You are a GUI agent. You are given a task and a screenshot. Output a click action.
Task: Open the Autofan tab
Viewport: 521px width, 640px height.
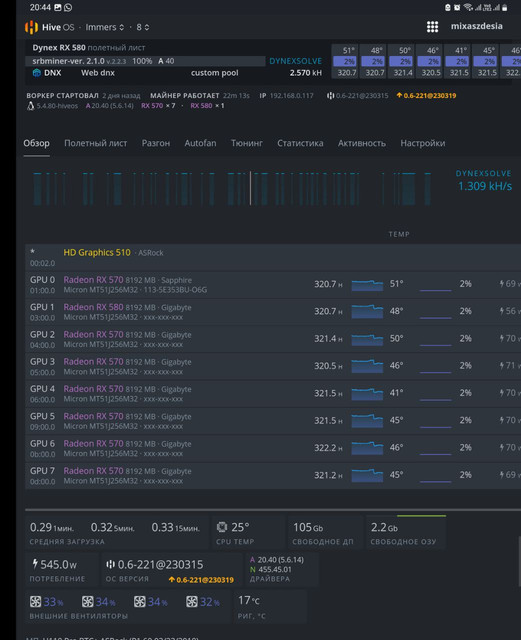[x=200, y=143]
